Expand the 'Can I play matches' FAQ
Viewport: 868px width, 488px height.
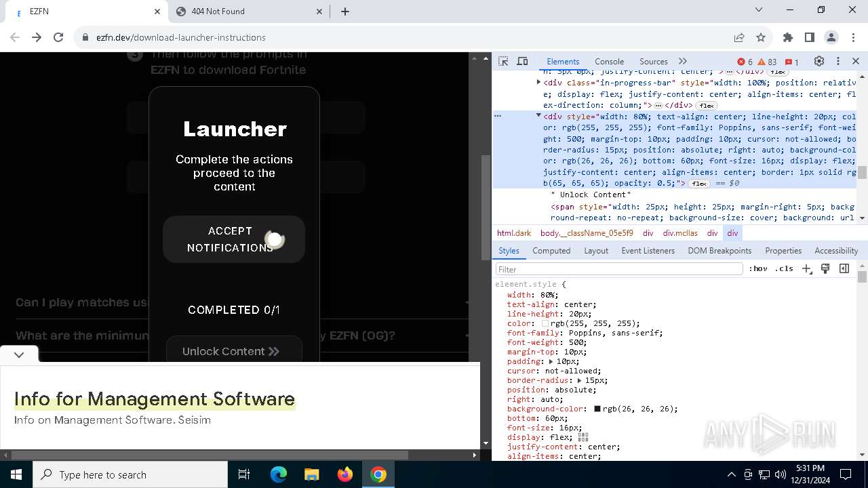coord(241,302)
